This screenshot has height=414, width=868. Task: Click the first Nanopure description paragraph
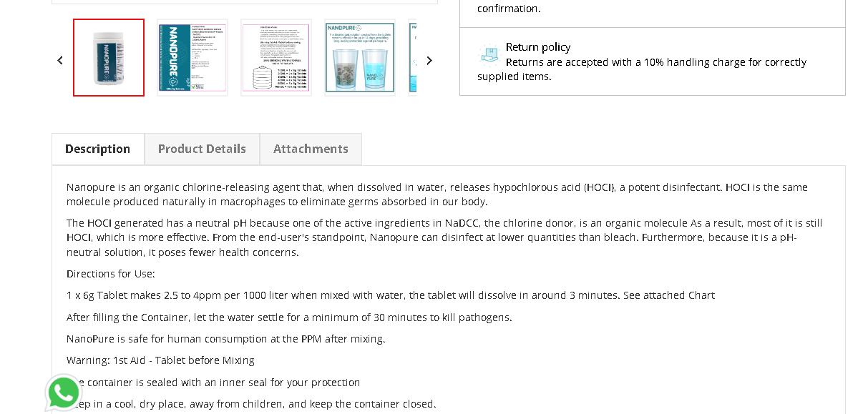437,194
